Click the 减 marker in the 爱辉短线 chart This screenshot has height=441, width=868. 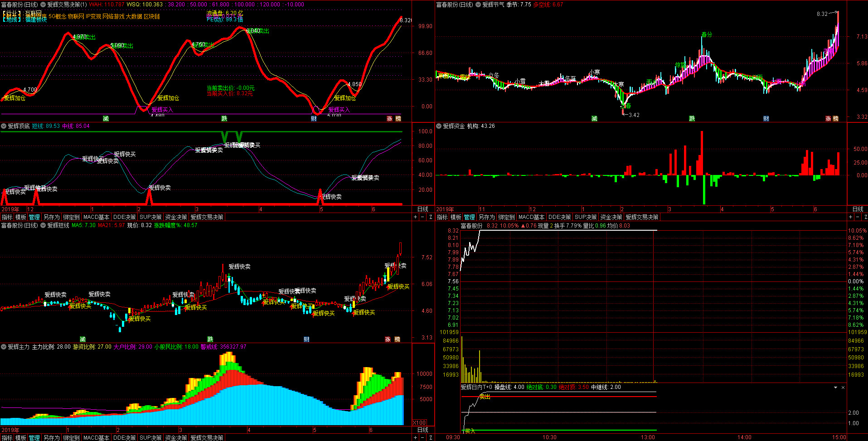[x=82, y=339]
